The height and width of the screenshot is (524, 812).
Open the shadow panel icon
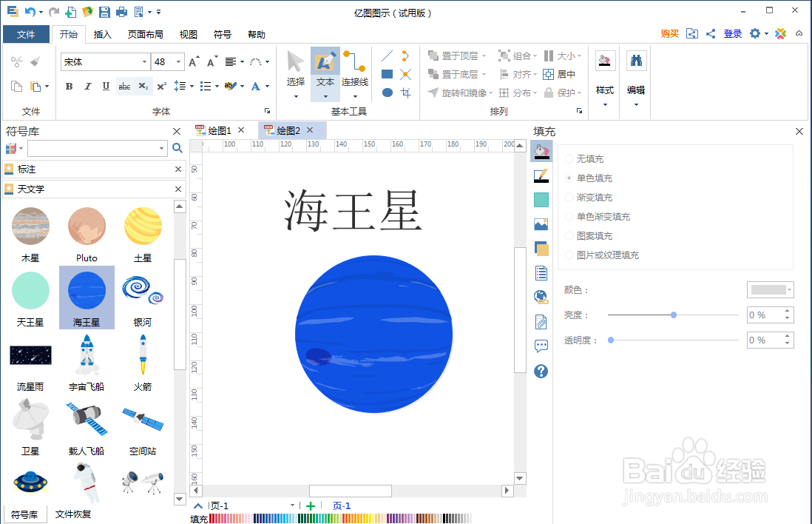(541, 200)
